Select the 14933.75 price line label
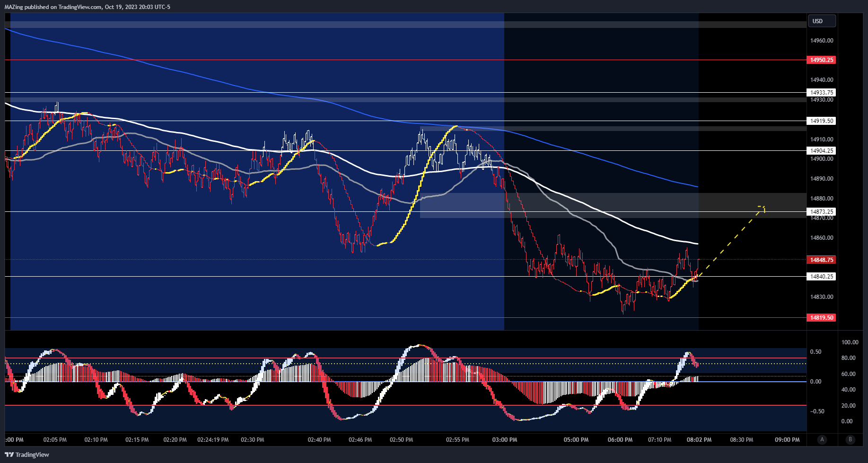Viewport: 868px width, 463px height. tap(821, 93)
